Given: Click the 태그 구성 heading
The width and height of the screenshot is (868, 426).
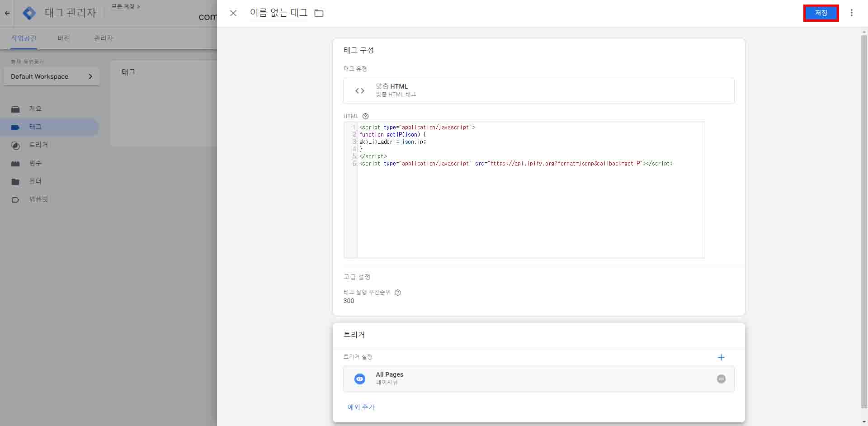Looking at the screenshot, I should click(x=359, y=50).
